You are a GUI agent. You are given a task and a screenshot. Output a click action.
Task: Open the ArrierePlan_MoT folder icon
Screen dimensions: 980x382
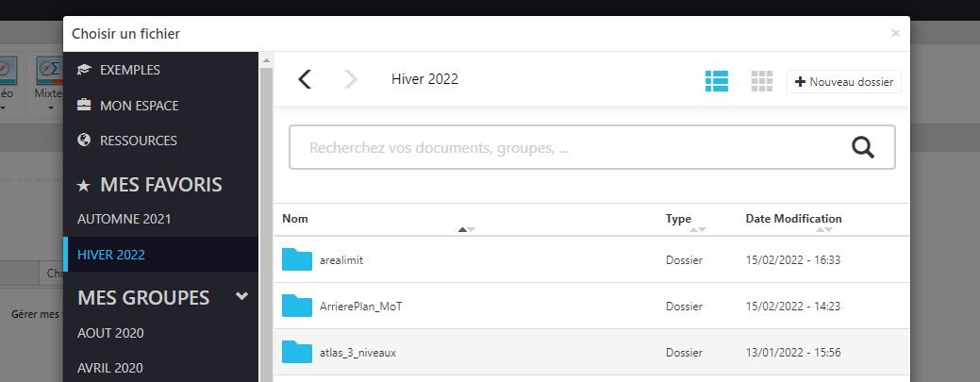[297, 306]
